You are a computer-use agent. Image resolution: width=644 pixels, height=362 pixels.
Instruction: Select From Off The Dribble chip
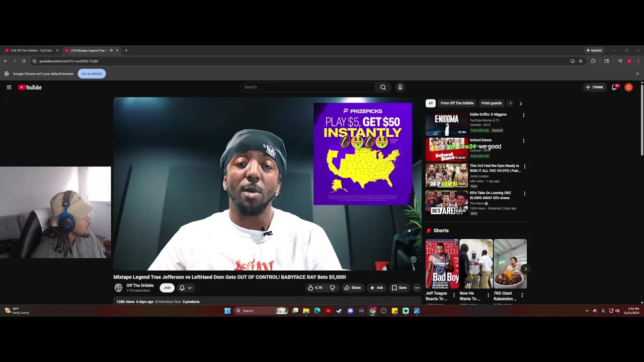coord(457,103)
